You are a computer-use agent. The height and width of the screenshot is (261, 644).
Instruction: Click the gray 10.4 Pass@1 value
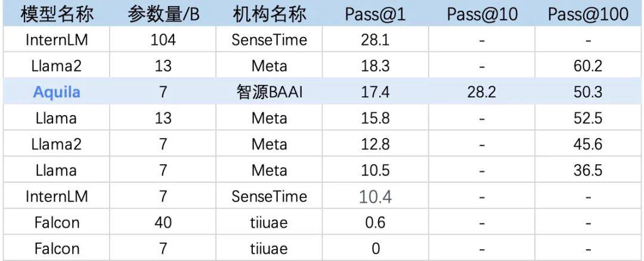(375, 196)
